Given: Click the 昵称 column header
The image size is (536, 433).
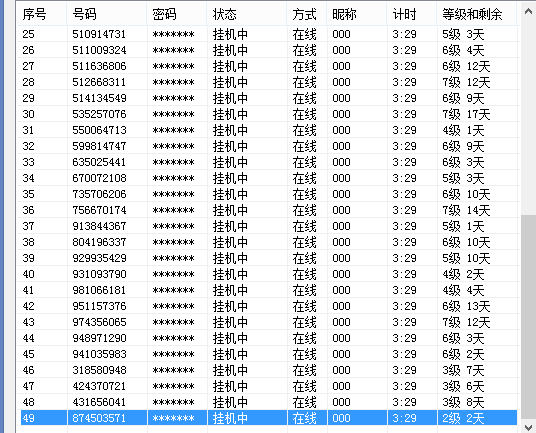Looking at the screenshot, I should pos(357,14).
